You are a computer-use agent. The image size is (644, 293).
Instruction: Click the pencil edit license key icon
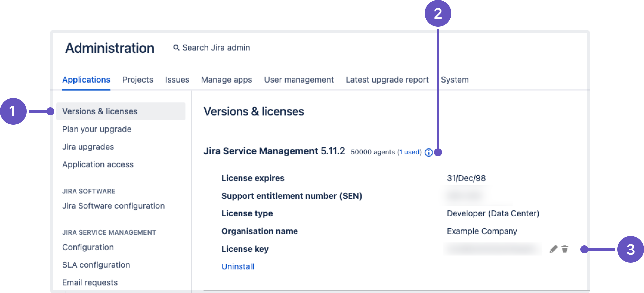[553, 249]
